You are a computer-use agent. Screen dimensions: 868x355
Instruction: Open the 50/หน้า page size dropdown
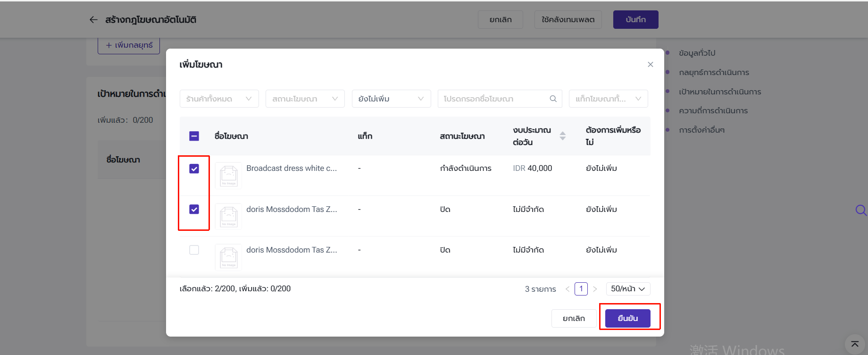pyautogui.click(x=628, y=289)
